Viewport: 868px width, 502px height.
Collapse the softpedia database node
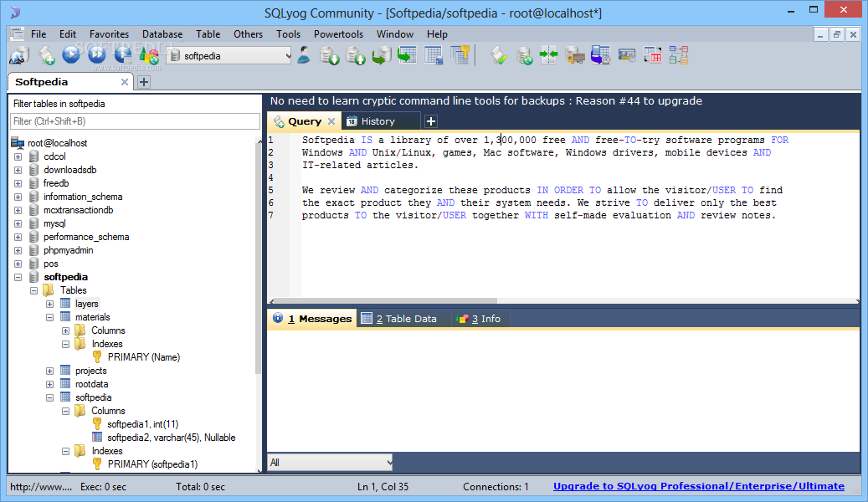coord(18,277)
